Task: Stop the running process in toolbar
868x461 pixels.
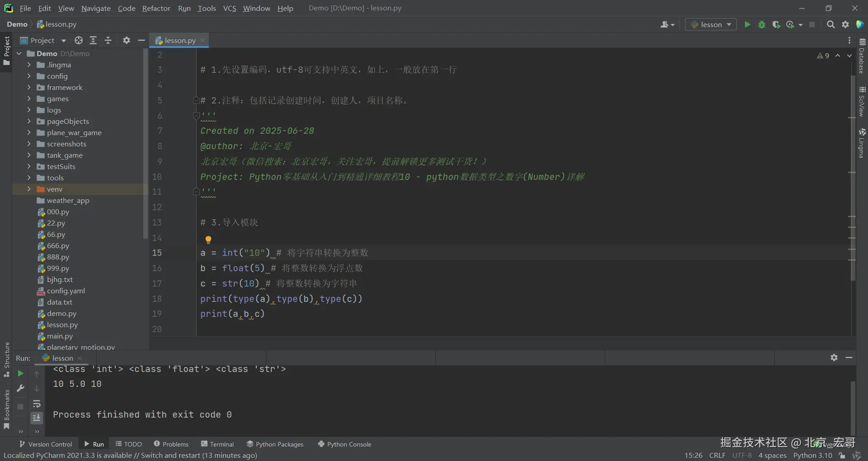Action: 812,24
